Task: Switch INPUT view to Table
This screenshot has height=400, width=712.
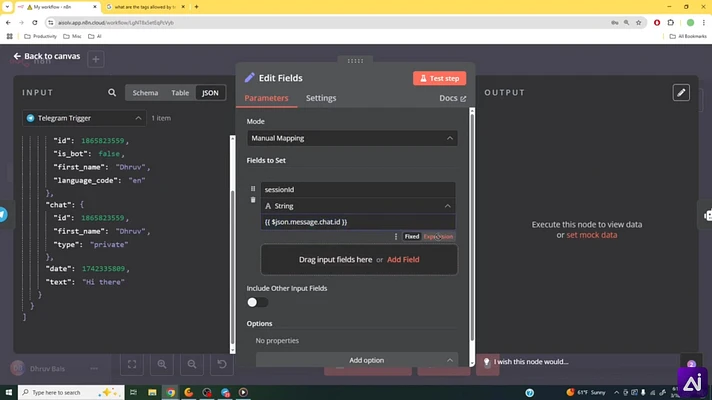Action: pyautogui.click(x=180, y=93)
